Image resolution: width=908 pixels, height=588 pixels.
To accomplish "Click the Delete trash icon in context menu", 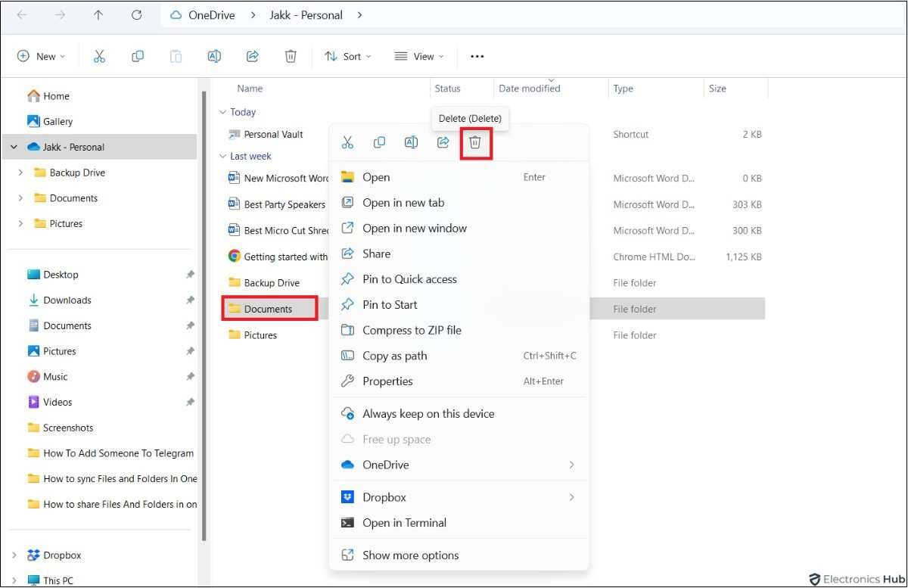I will pyautogui.click(x=475, y=143).
